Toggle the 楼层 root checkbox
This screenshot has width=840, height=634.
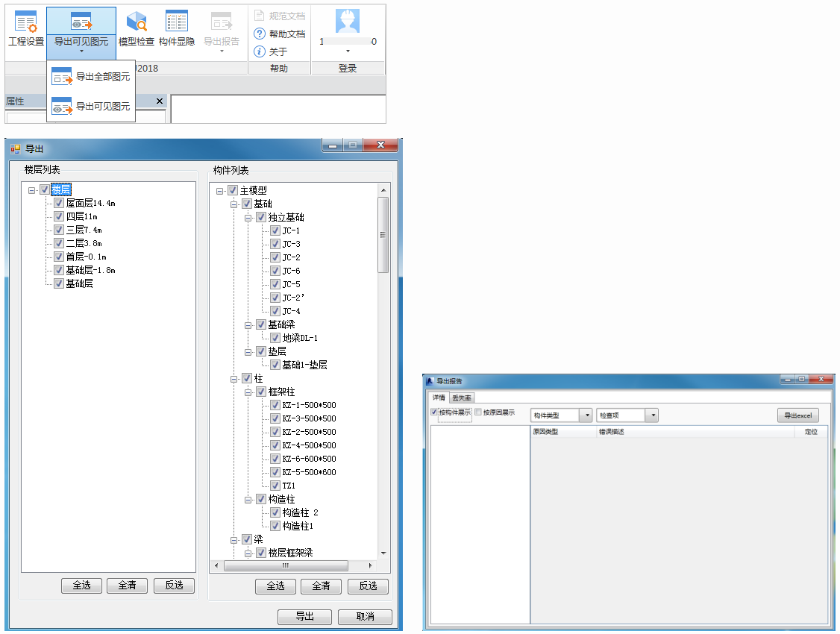tap(45, 189)
